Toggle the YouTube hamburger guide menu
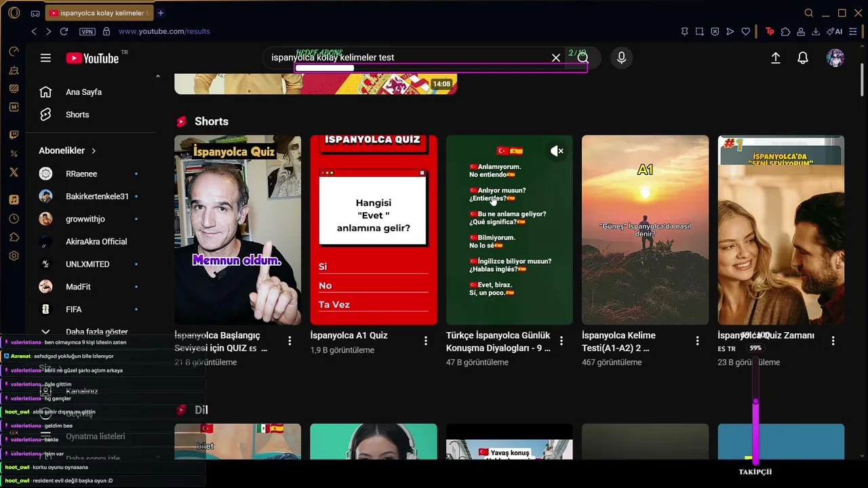 coord(45,58)
